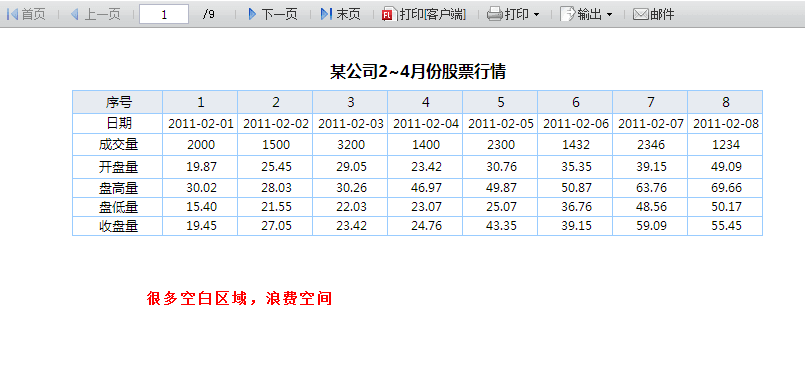Click the report title 某公司2~4月份股票行情
Viewport: 805px width, 381px height.
pos(418,71)
